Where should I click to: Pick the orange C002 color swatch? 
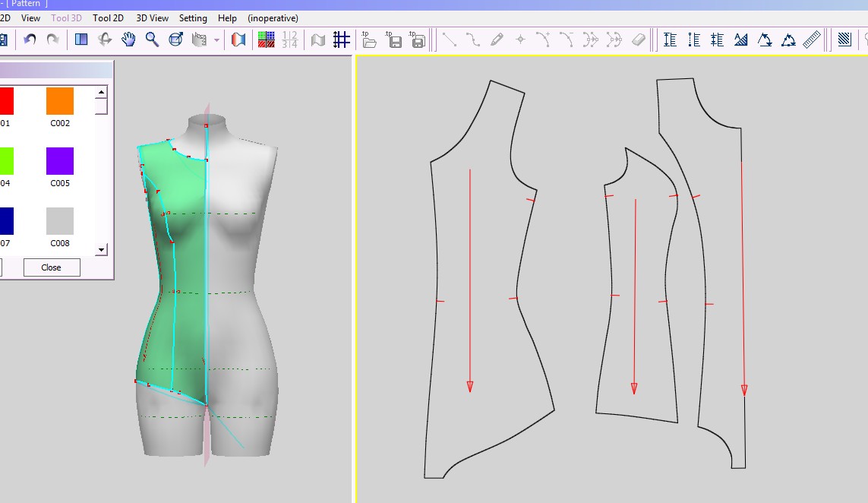[x=60, y=101]
